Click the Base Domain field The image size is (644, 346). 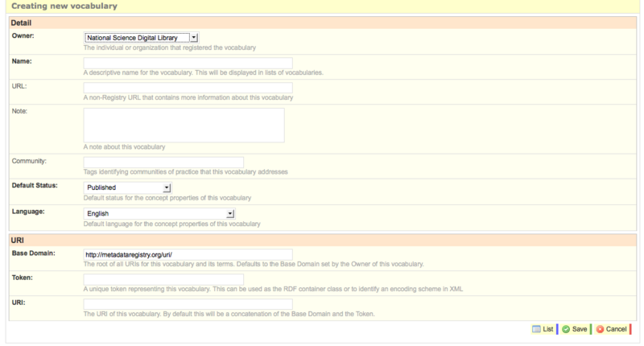coord(188,254)
